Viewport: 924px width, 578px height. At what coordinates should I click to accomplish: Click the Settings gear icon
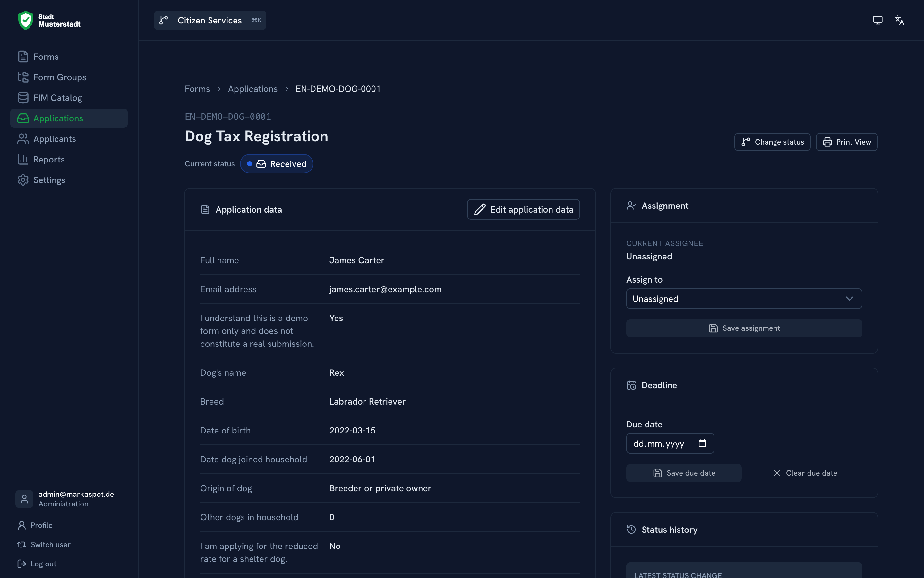pyautogui.click(x=23, y=180)
